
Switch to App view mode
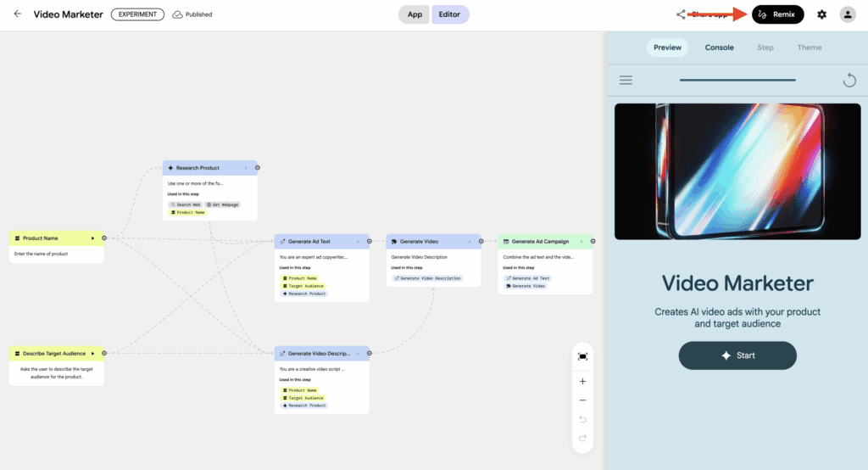pos(415,14)
